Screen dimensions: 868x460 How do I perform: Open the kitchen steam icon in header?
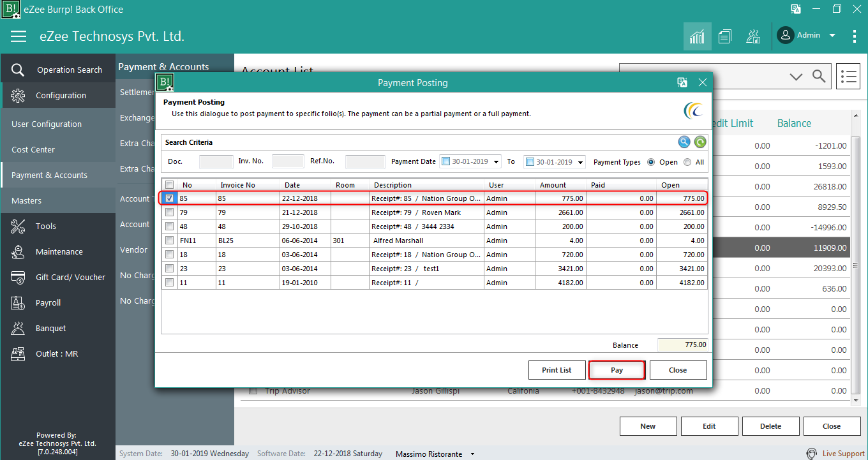(x=753, y=36)
